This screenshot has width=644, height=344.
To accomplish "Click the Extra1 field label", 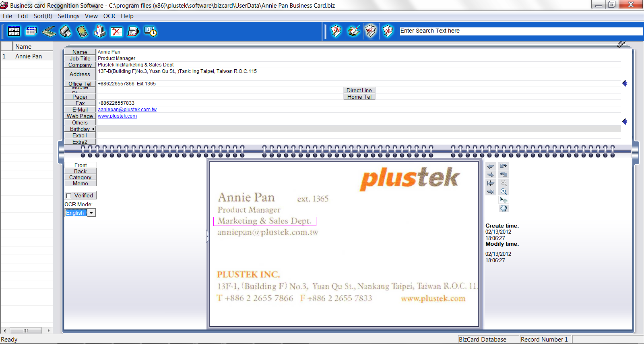I will tap(80, 135).
